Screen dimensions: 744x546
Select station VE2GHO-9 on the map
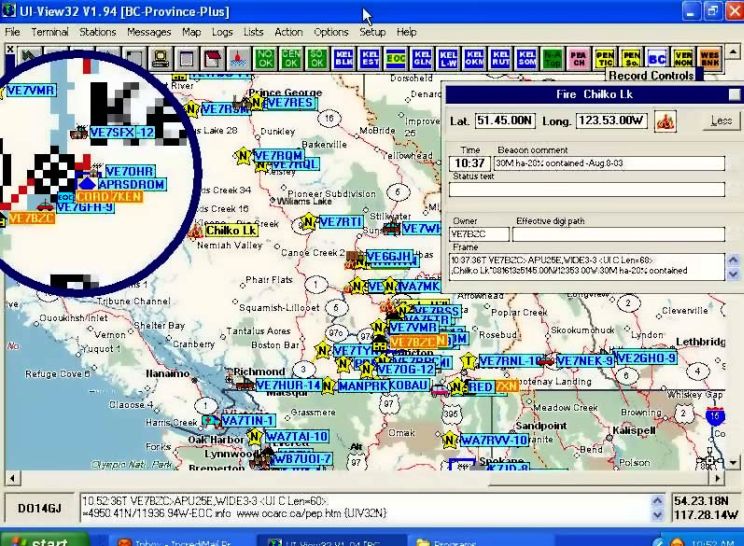646,358
